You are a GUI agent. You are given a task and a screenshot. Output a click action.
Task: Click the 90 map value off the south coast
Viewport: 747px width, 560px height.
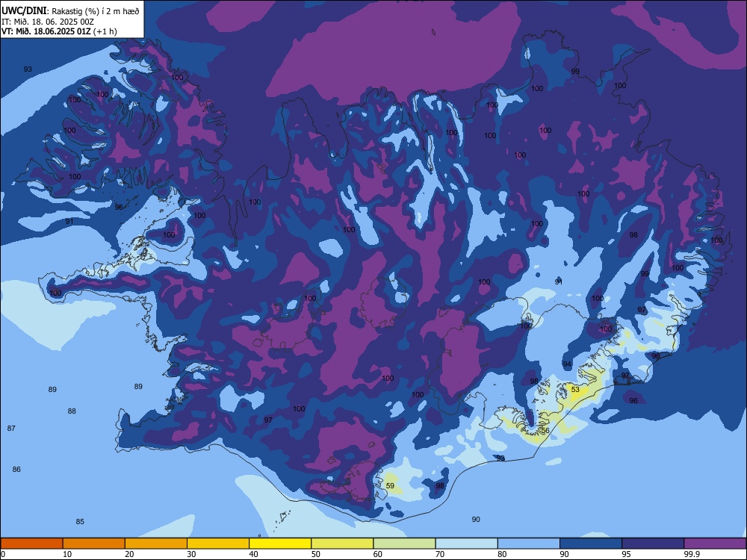click(476, 519)
